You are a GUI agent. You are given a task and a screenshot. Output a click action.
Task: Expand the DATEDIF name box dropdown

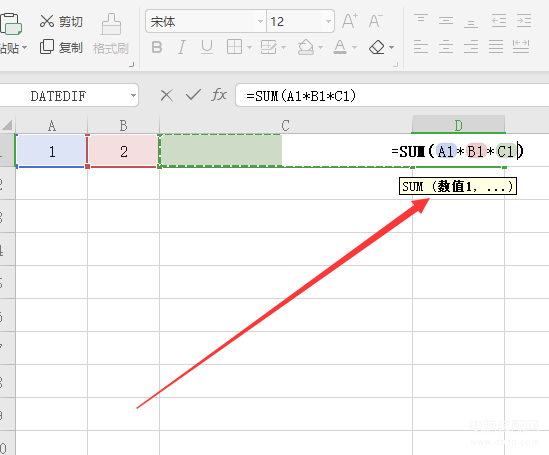133,96
